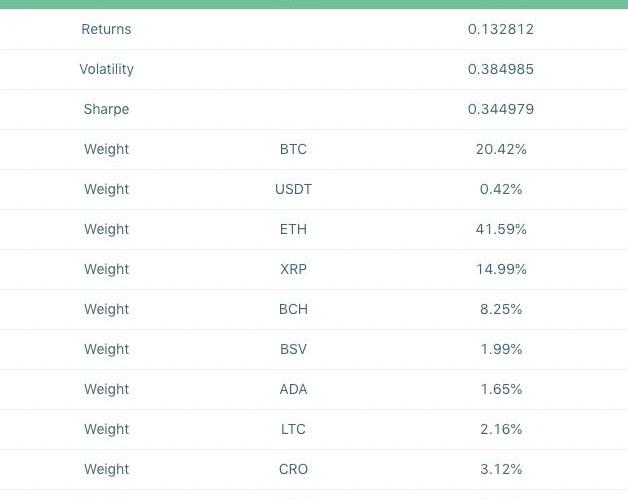
Task: Select the USDT weight 0.42%
Action: click(500, 189)
